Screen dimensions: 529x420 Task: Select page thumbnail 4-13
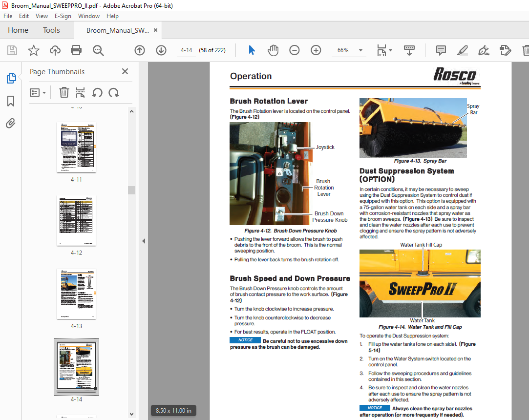[x=76, y=294]
